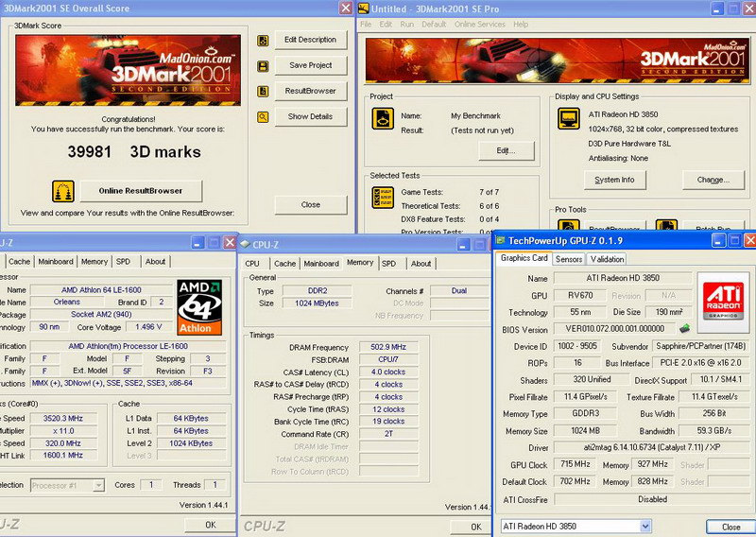Viewport: 756px width, 537px height.
Task: Click the BIOS Version field in GPU-Z
Action: (x=615, y=329)
